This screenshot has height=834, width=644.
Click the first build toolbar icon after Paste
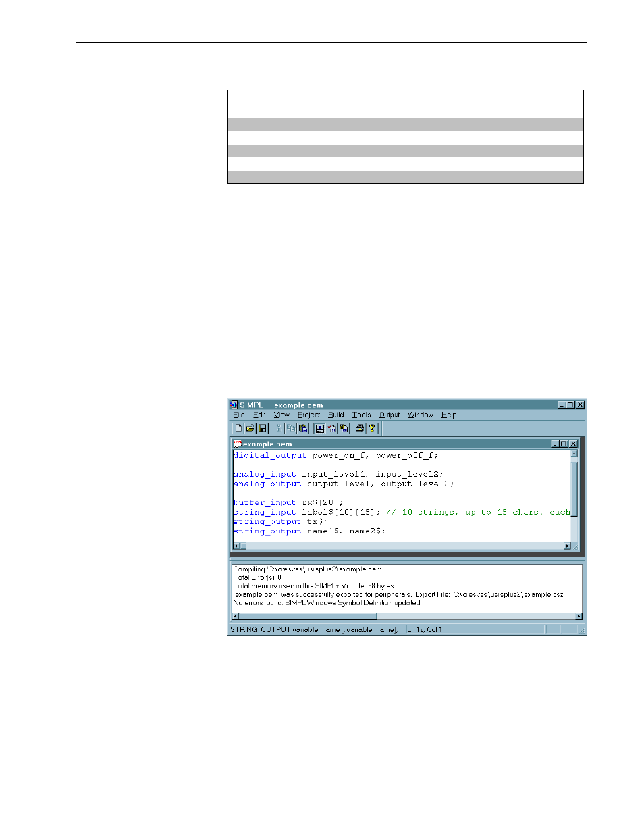320,428
